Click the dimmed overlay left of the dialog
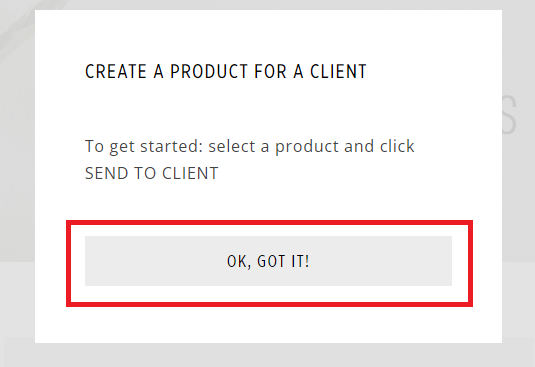This screenshot has height=367, width=535. (17, 171)
